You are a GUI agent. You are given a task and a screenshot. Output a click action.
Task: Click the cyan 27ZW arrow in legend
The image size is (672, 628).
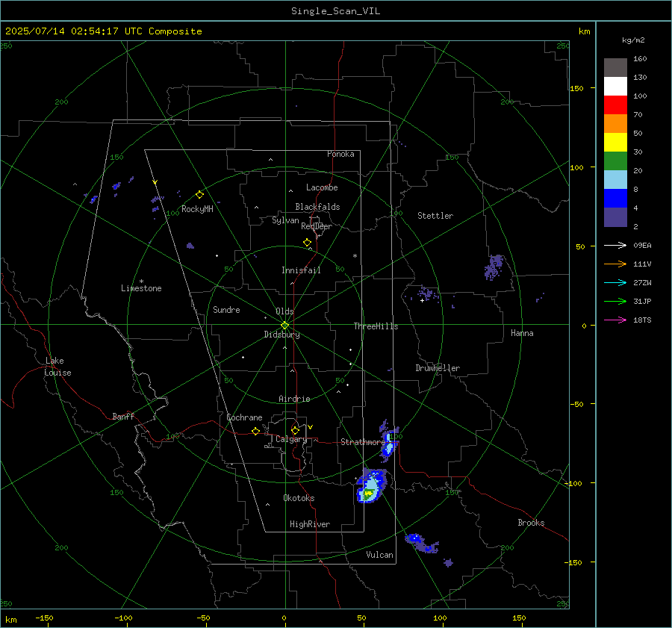click(615, 282)
